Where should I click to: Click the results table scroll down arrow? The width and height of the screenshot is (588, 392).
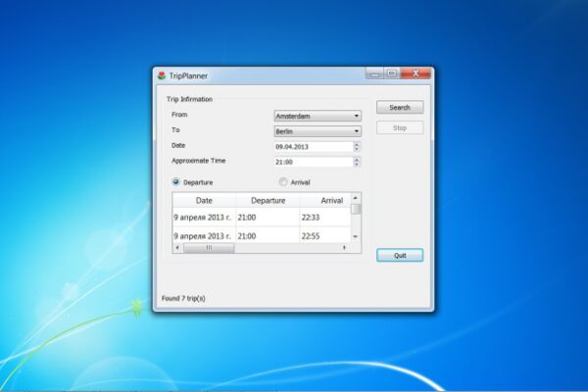pyautogui.click(x=356, y=237)
